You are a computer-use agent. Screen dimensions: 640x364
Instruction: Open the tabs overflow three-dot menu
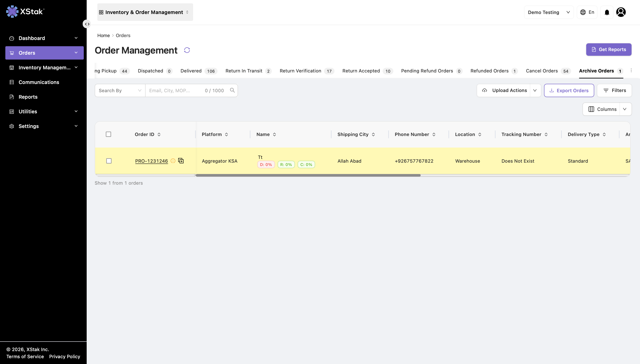(x=631, y=70)
